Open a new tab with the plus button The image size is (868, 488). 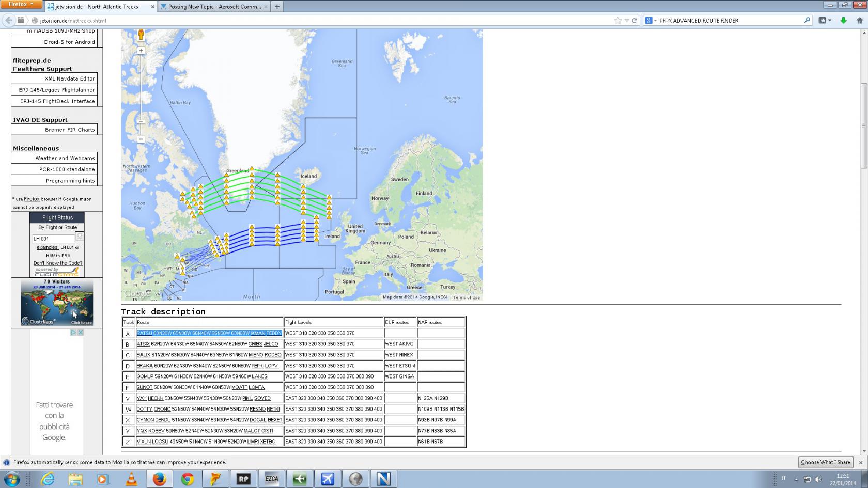click(277, 7)
